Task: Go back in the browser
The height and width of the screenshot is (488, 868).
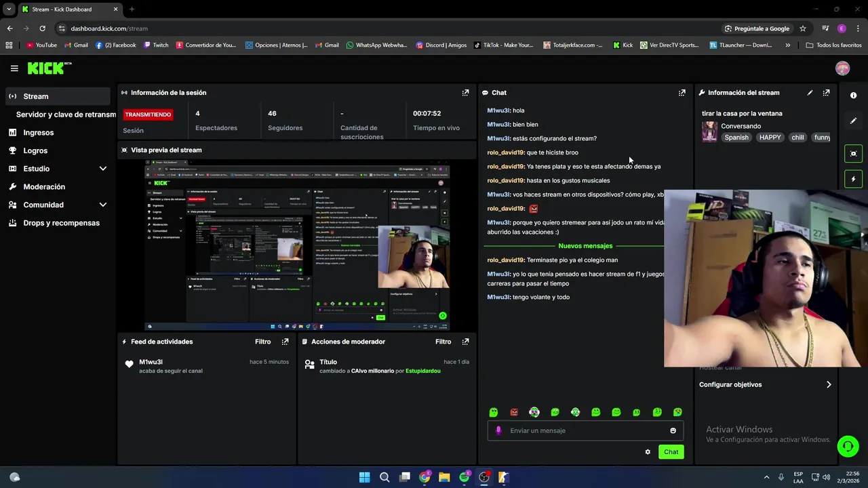Action: click(x=9, y=28)
